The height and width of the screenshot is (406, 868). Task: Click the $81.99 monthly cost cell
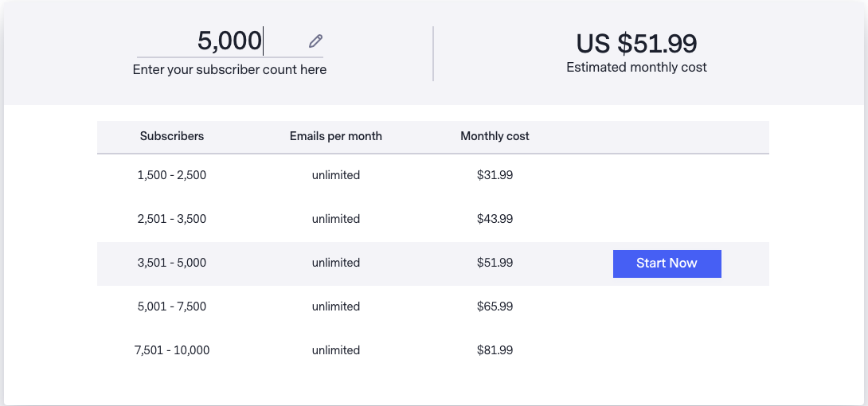495,350
